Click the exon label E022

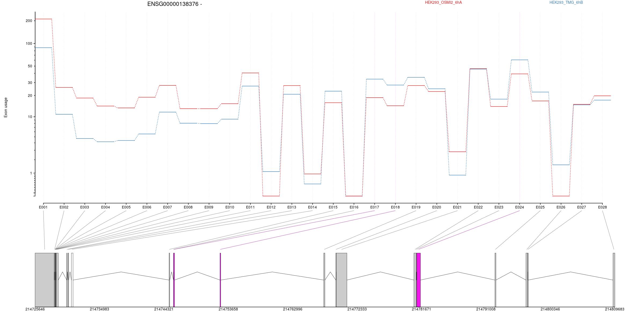tap(478, 207)
